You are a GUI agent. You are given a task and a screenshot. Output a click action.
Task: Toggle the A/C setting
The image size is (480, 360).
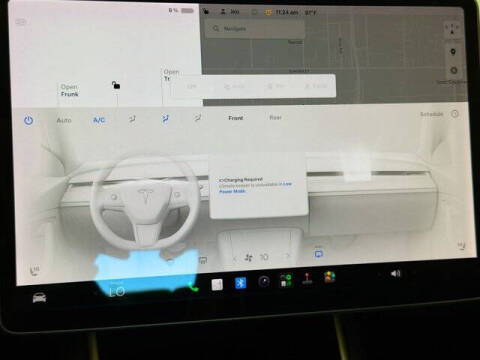[99, 120]
